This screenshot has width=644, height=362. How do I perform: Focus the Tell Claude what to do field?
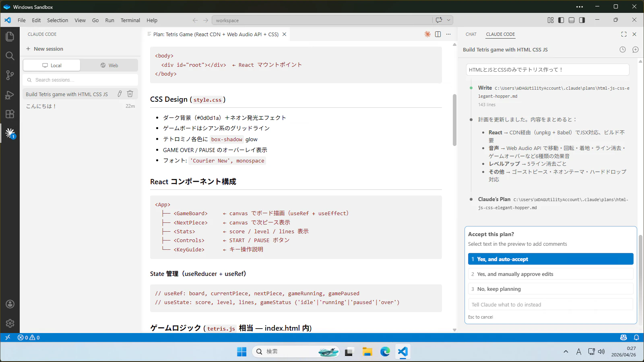coord(551,304)
